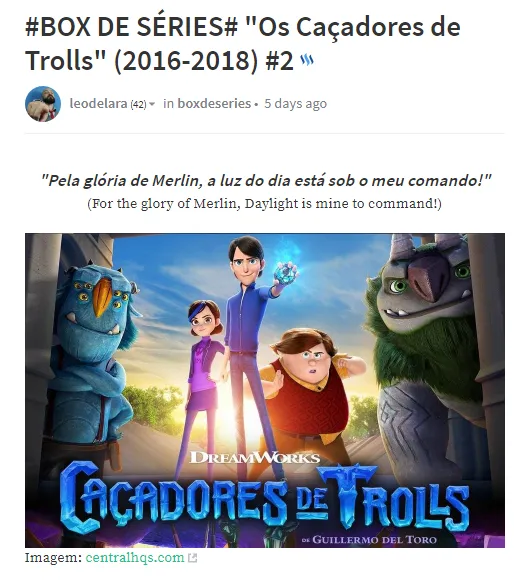The width and height of the screenshot is (519, 580).
Task: Click the post title 'Os Caçadores de Trolls'
Action: 243,44
